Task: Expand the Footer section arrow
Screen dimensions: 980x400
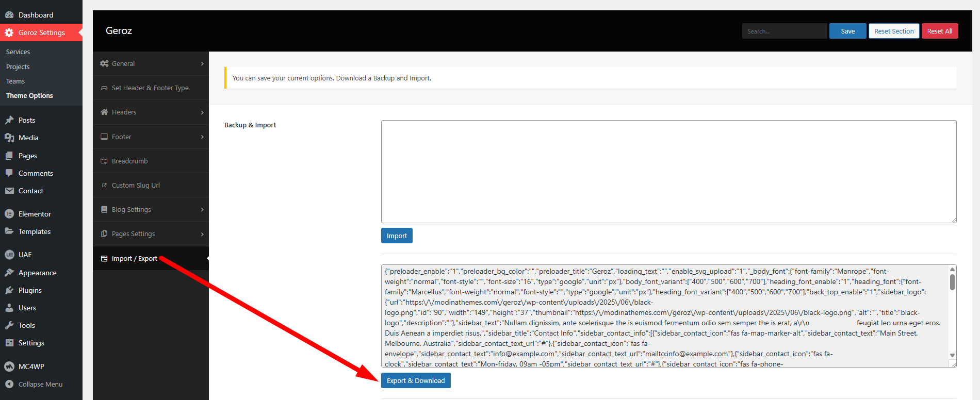Action: point(202,137)
